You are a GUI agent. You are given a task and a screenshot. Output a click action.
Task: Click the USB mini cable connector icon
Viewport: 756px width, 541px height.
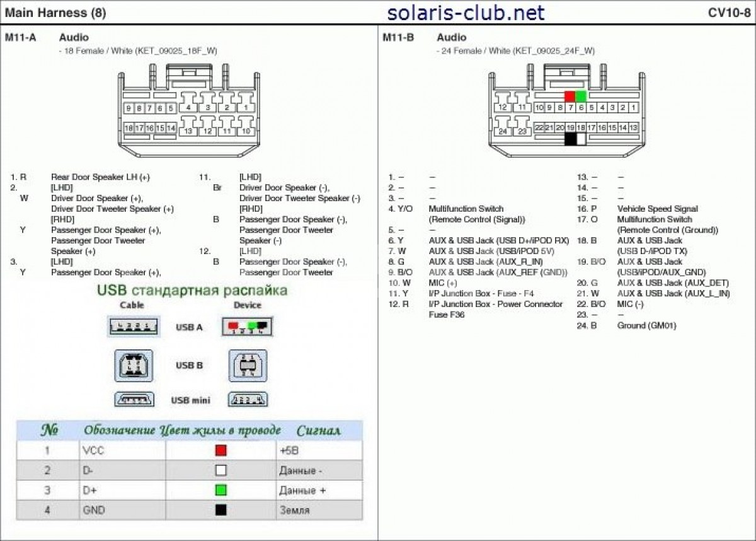[x=134, y=400]
